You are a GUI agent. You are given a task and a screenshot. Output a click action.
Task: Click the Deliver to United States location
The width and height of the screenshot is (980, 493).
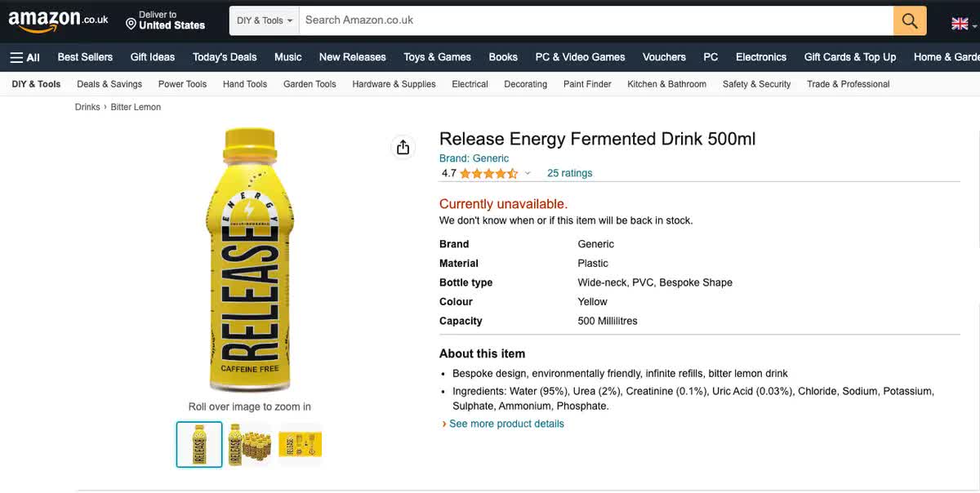[164, 20]
